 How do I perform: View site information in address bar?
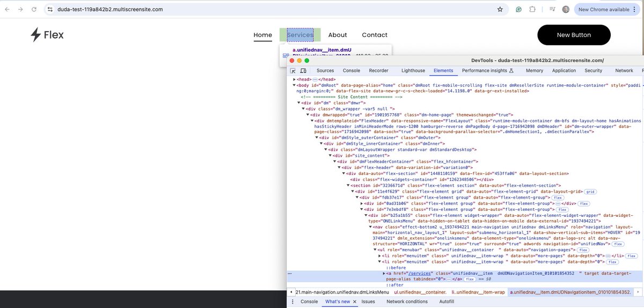(x=49, y=9)
